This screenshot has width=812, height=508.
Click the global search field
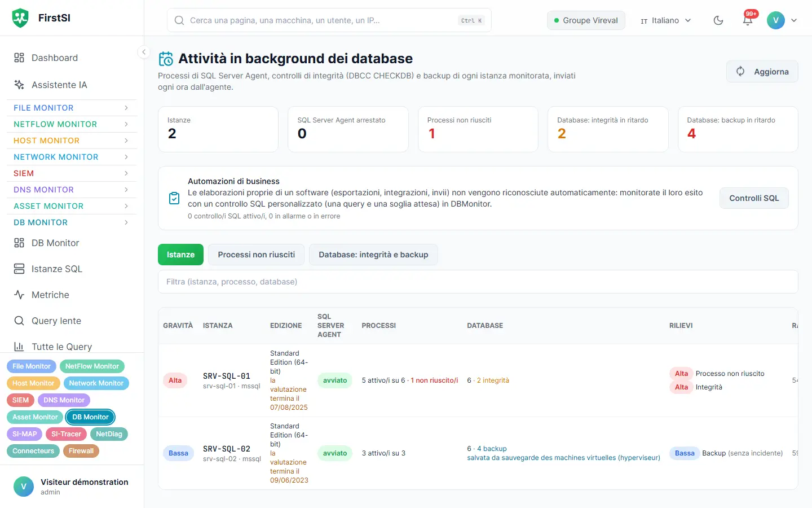click(x=329, y=20)
